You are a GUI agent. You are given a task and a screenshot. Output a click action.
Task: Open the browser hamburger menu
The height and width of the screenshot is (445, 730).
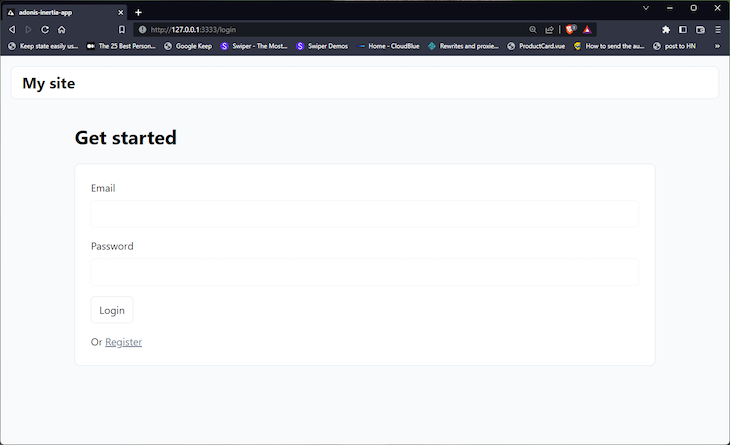pos(717,30)
